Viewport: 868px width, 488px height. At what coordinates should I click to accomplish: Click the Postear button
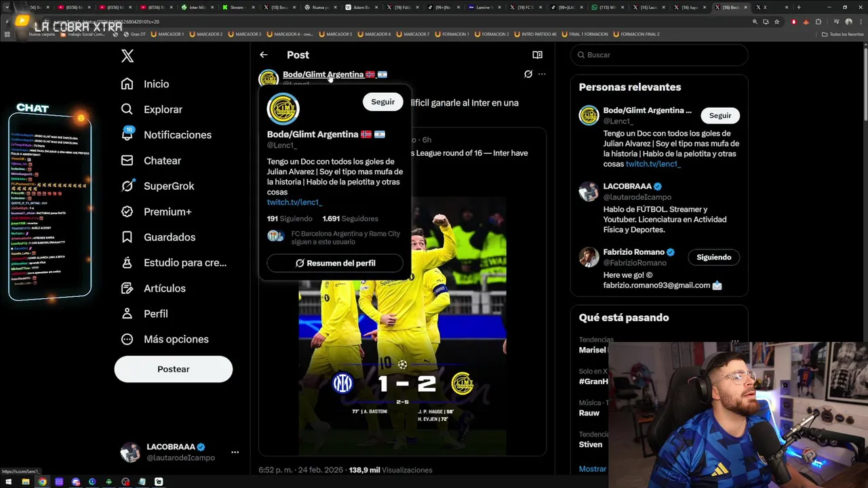[x=174, y=369]
